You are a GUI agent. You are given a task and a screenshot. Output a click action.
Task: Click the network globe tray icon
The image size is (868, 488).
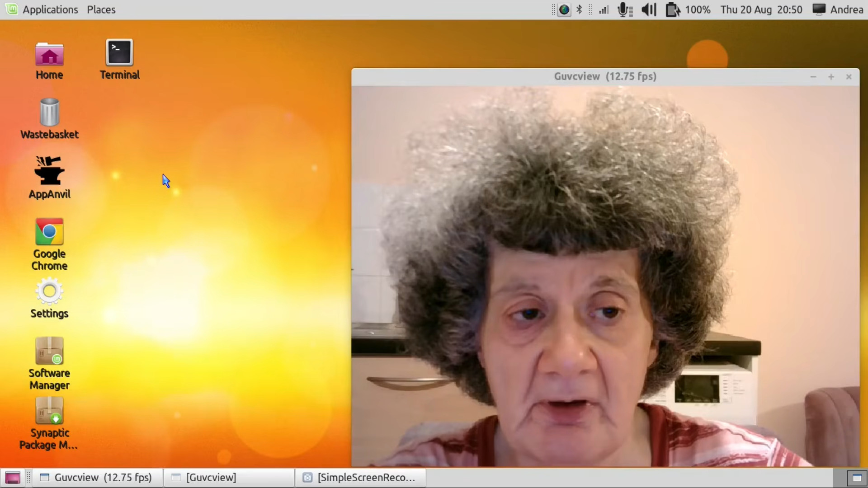click(x=564, y=9)
